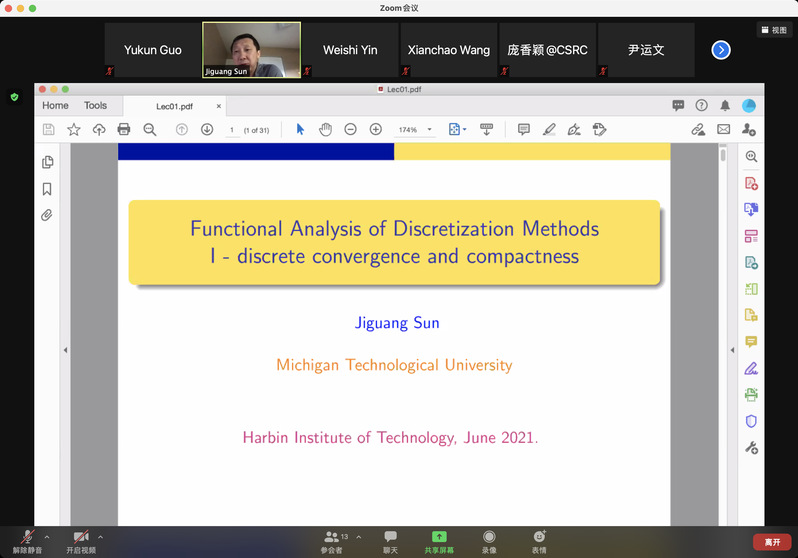Toggle recording in Zoom toolbar
Image resolution: width=798 pixels, height=558 pixels.
[489, 540]
